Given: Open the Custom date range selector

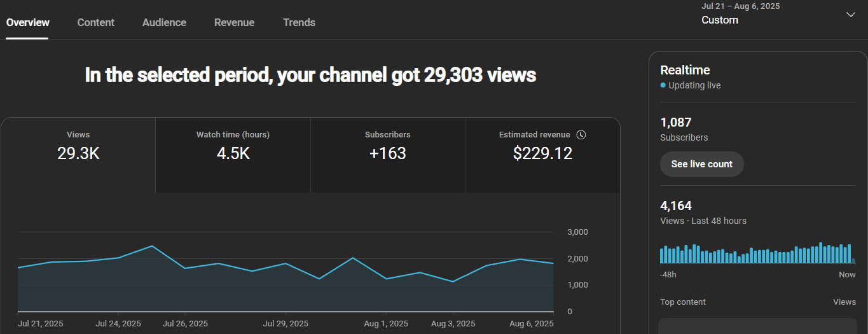Looking at the screenshot, I should tap(720, 20).
